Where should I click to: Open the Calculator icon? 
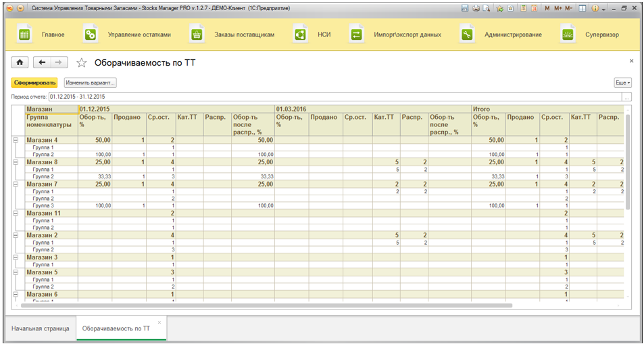point(524,8)
